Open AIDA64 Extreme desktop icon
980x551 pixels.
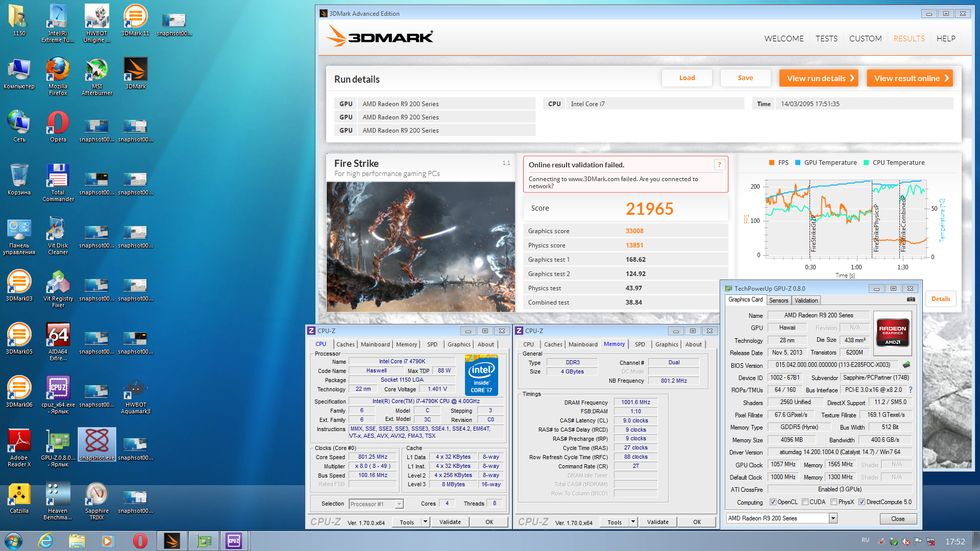click(58, 342)
